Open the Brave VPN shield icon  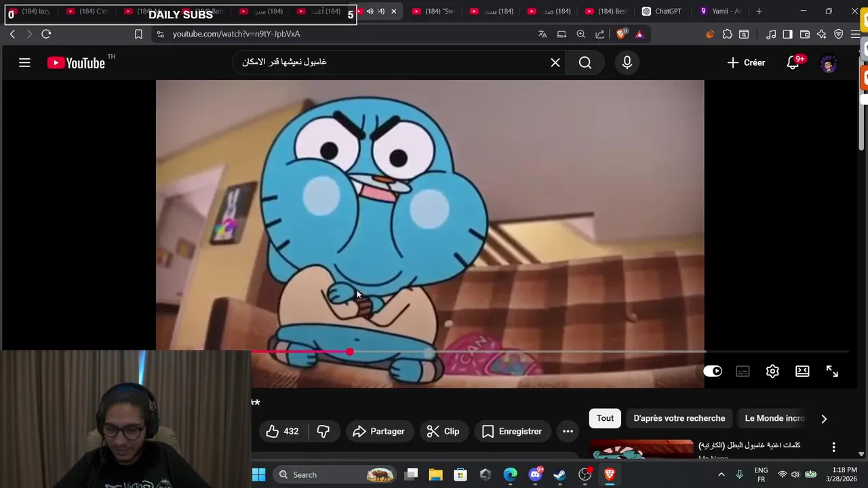pos(839,34)
